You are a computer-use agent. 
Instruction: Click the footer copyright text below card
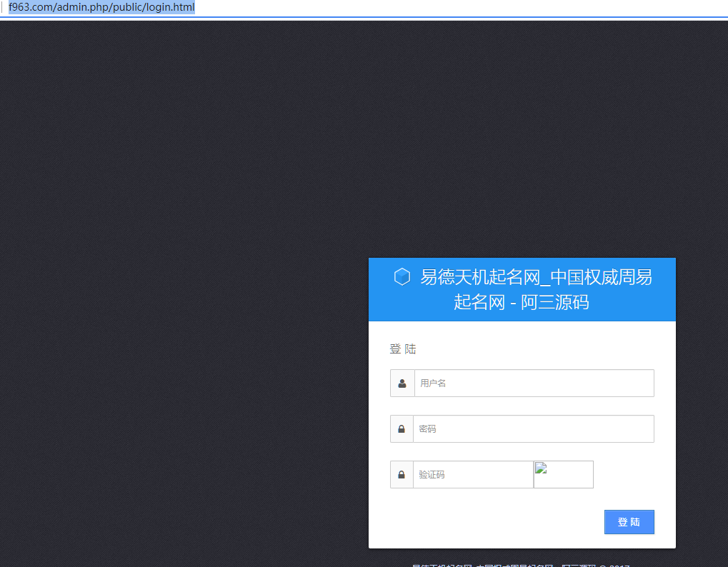[x=521, y=565]
